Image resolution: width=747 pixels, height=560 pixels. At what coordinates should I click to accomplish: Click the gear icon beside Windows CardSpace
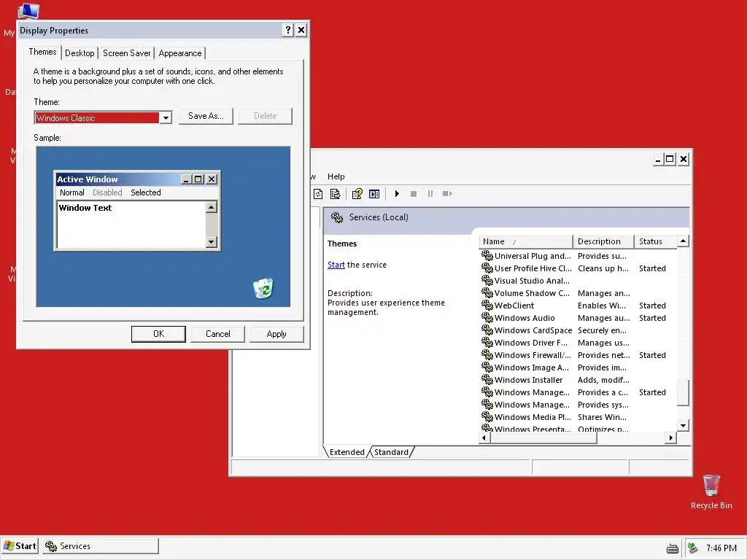click(x=487, y=330)
